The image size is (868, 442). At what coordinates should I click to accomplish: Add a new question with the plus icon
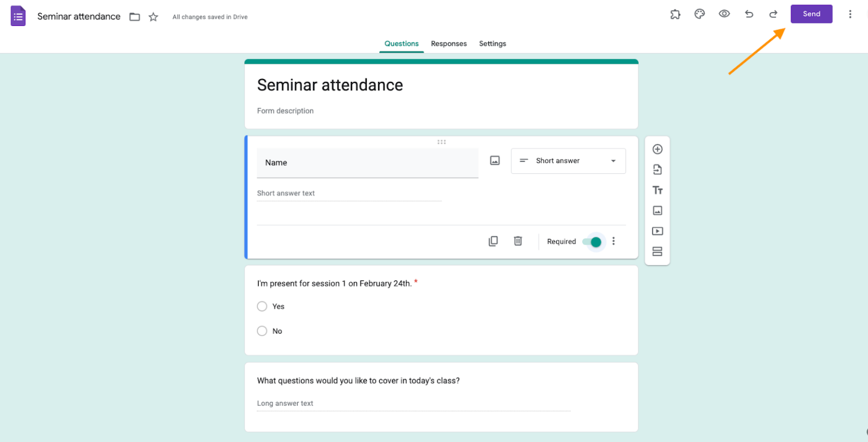[658, 149]
